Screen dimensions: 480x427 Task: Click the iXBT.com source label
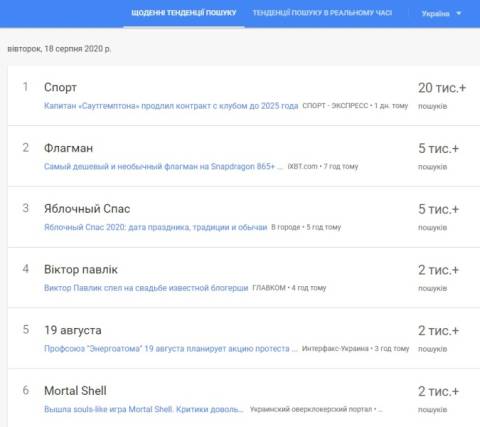coord(302,166)
